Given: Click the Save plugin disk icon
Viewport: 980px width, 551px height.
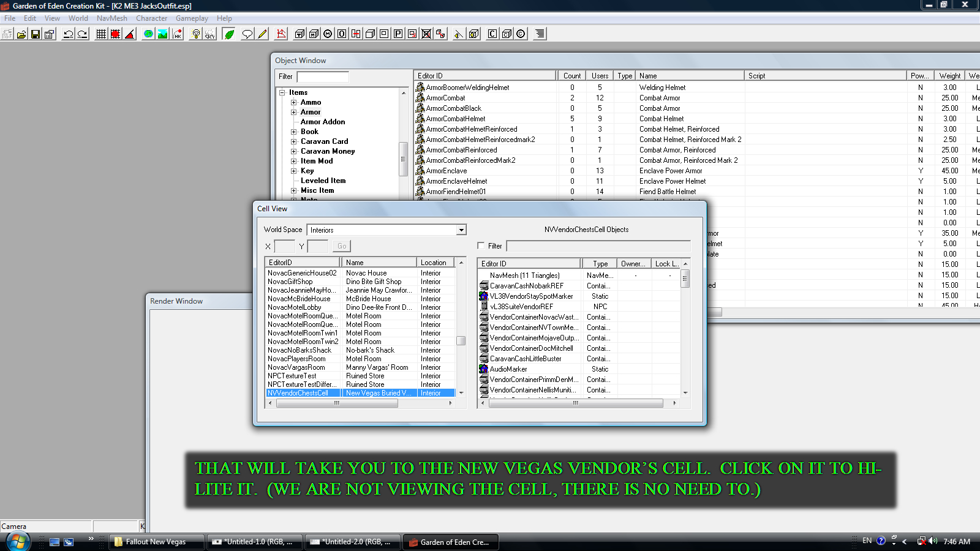Looking at the screenshot, I should tap(36, 34).
